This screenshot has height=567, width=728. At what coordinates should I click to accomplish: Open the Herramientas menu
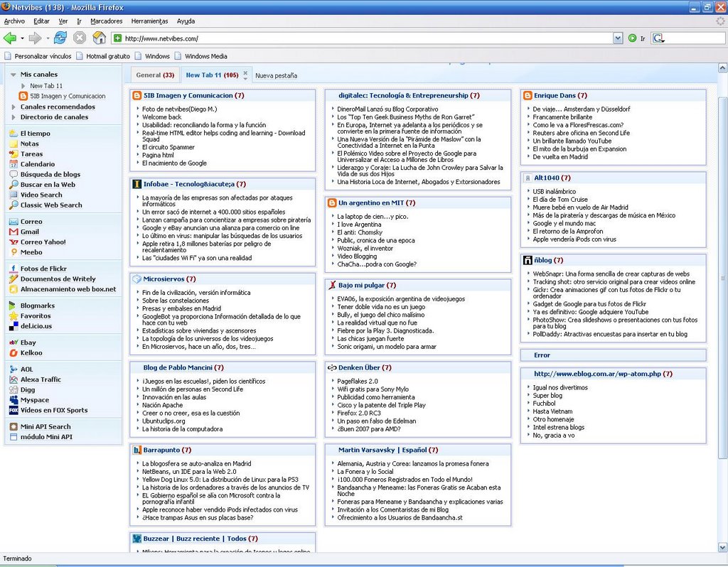(x=149, y=21)
